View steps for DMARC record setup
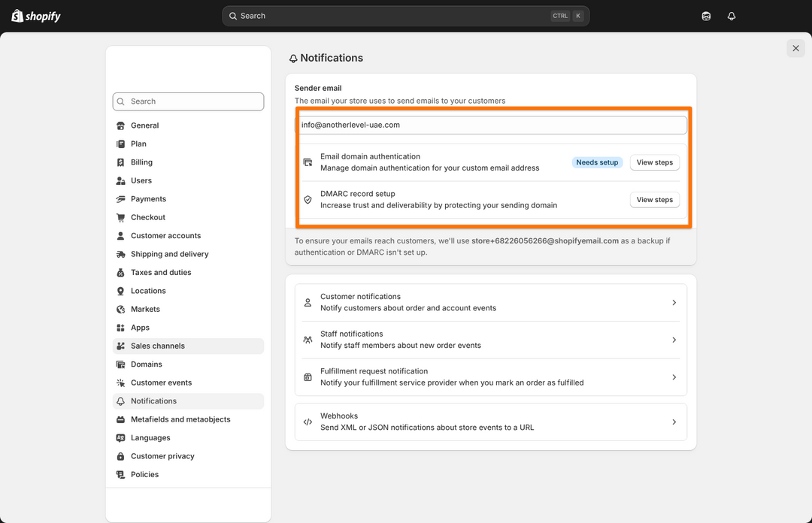812x523 pixels. tap(654, 200)
